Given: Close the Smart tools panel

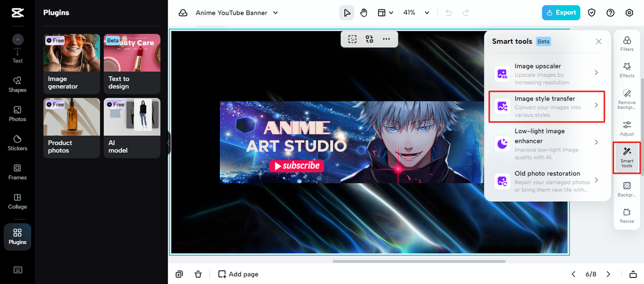Looking at the screenshot, I should [x=599, y=42].
